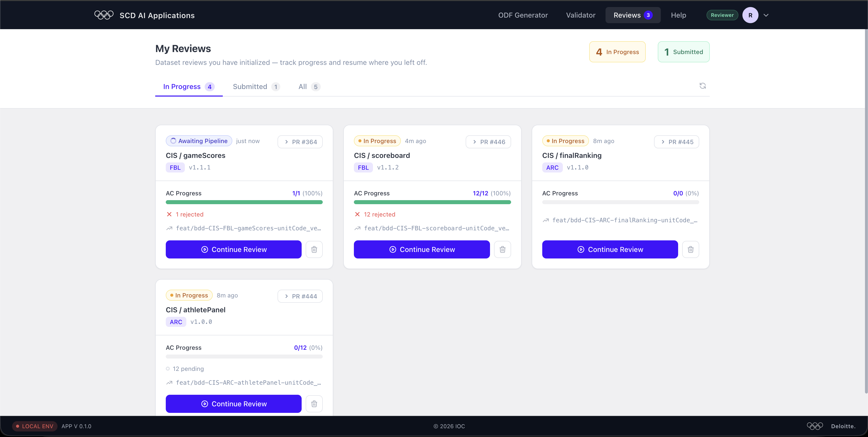Screen dimensions: 868x437
Task: Delete the CIS / finalRanking review
Action: 690,249
